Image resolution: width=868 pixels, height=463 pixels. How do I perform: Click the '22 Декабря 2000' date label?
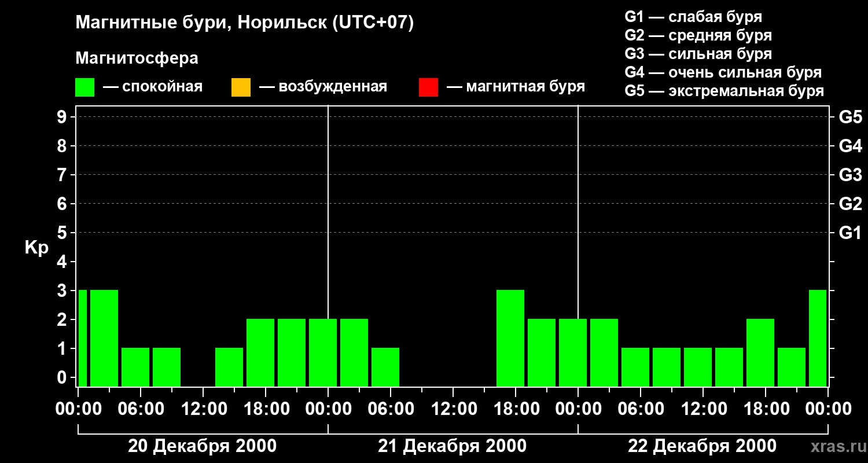coord(703,446)
